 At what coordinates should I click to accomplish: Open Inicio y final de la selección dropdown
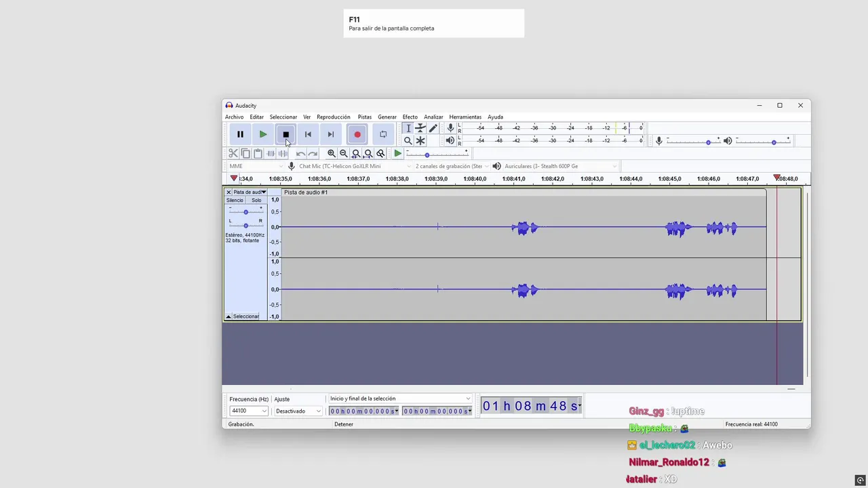coord(399,399)
